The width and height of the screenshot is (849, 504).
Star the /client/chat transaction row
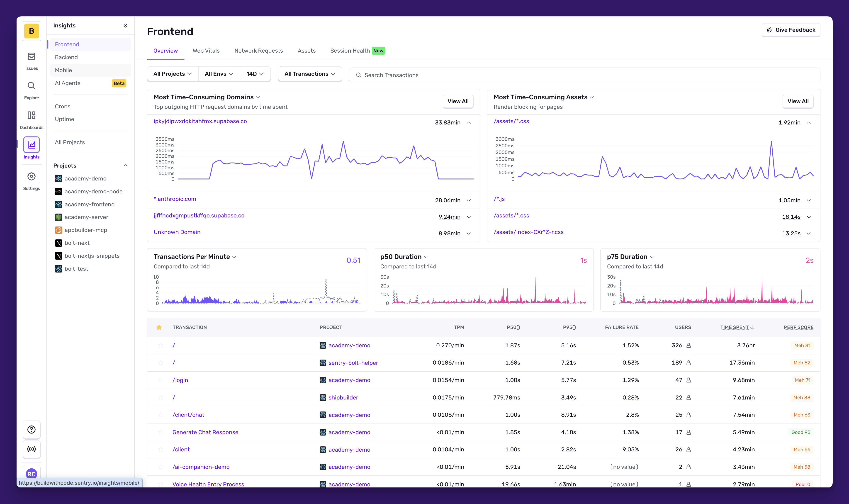[x=160, y=415]
